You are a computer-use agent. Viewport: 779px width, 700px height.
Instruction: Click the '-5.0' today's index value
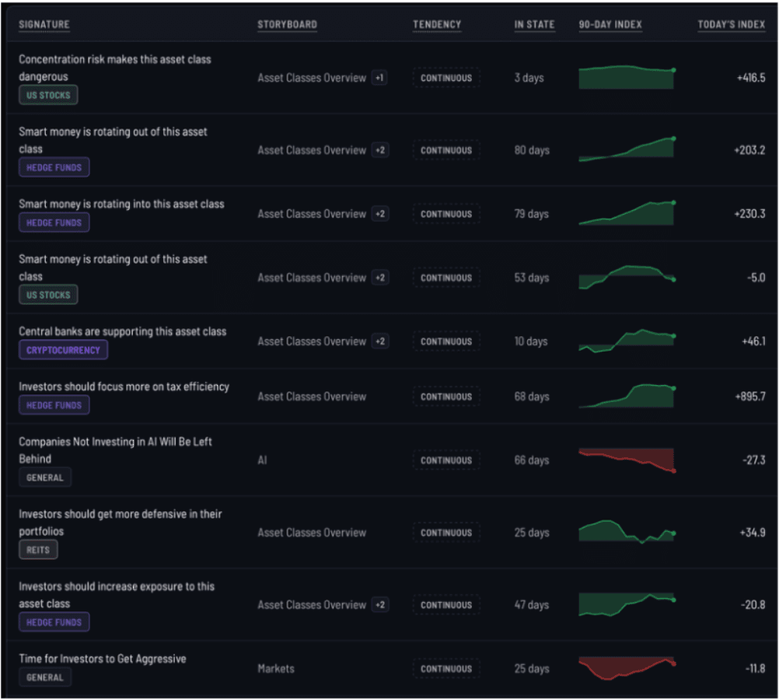point(756,278)
